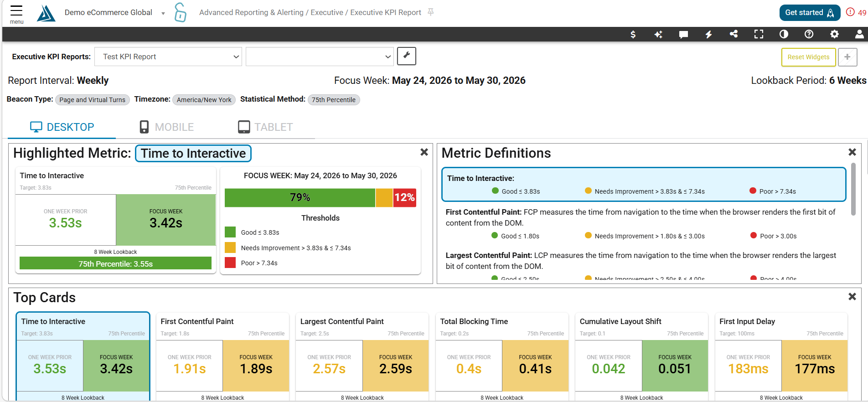Enter fullscreen mode via expand icon
Screen dimensions: 868x402
[759, 34]
